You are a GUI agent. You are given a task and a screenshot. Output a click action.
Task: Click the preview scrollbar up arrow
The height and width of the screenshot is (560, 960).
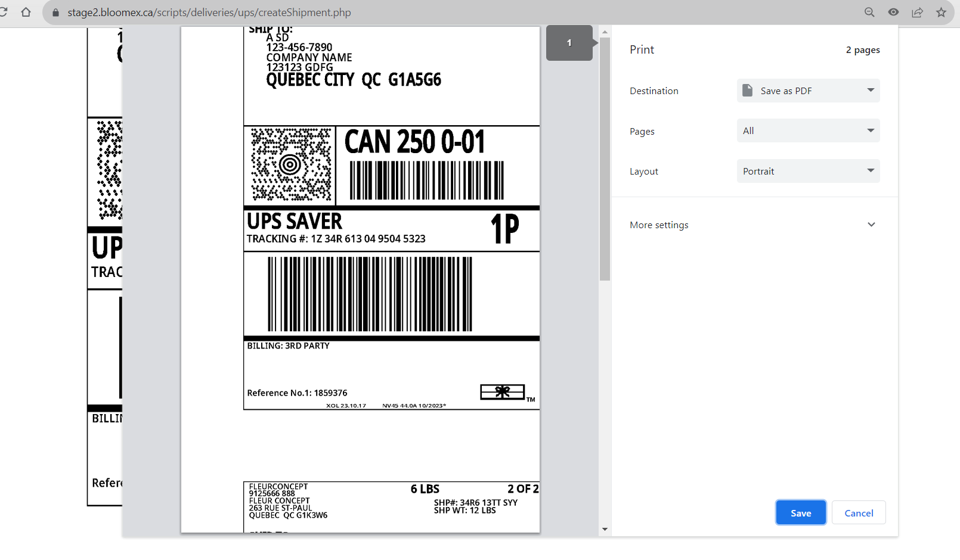click(605, 32)
